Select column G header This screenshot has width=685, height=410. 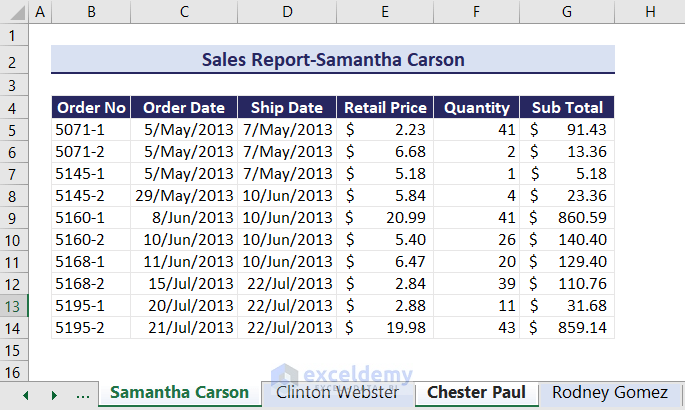pos(567,12)
